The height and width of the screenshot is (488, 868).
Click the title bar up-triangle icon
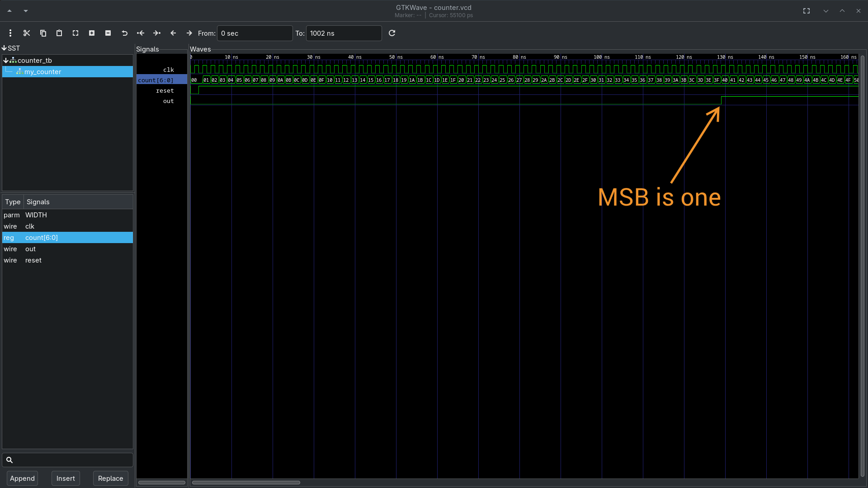tap(9, 11)
